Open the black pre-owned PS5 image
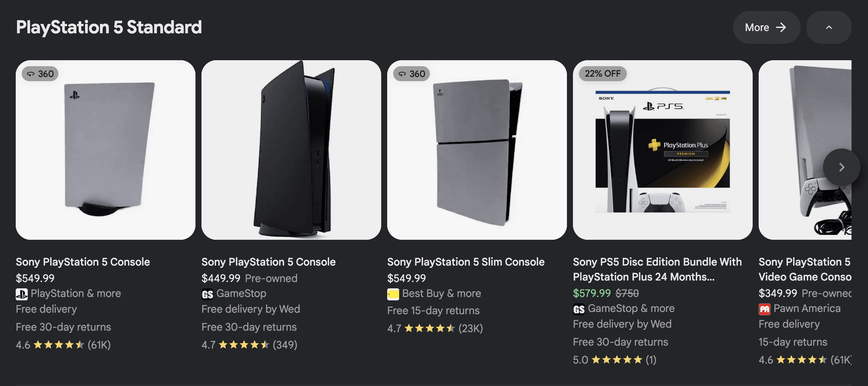 [x=291, y=150]
